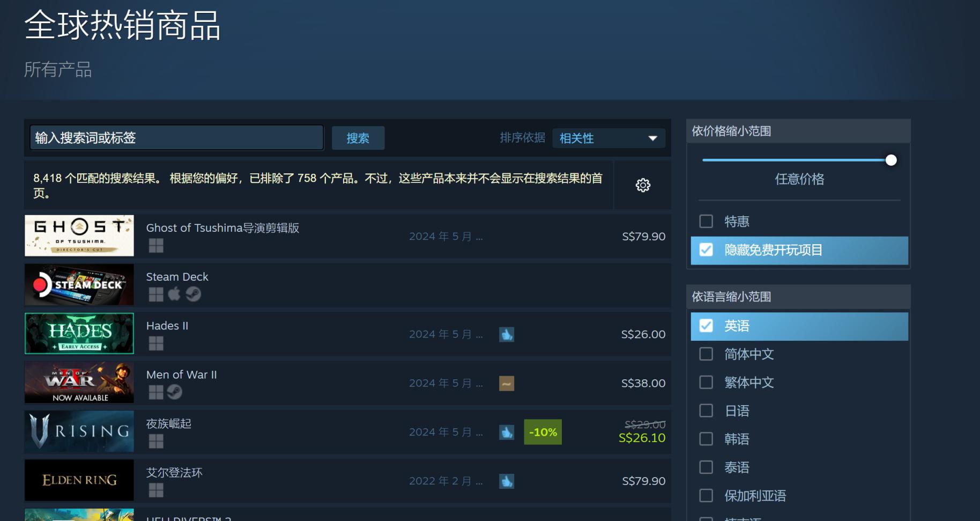Enable the 日语 language checkbox
This screenshot has height=521, width=980.
click(x=706, y=410)
